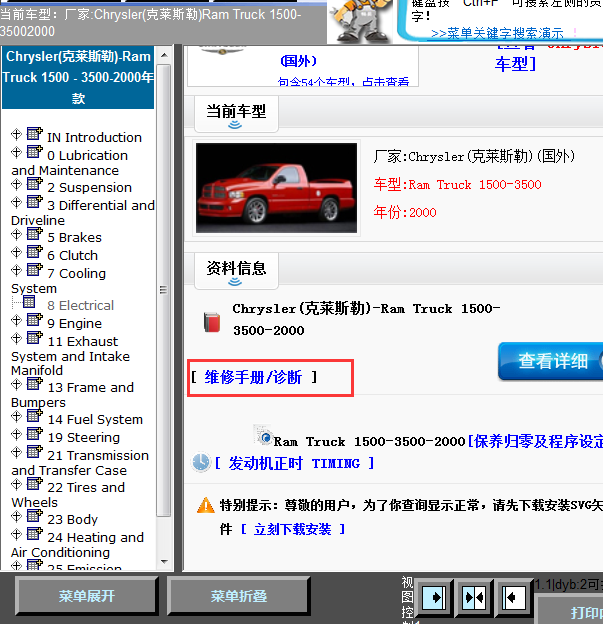Click the 5 Brakes document icon
This screenshot has width=603, height=629.
[35, 233]
